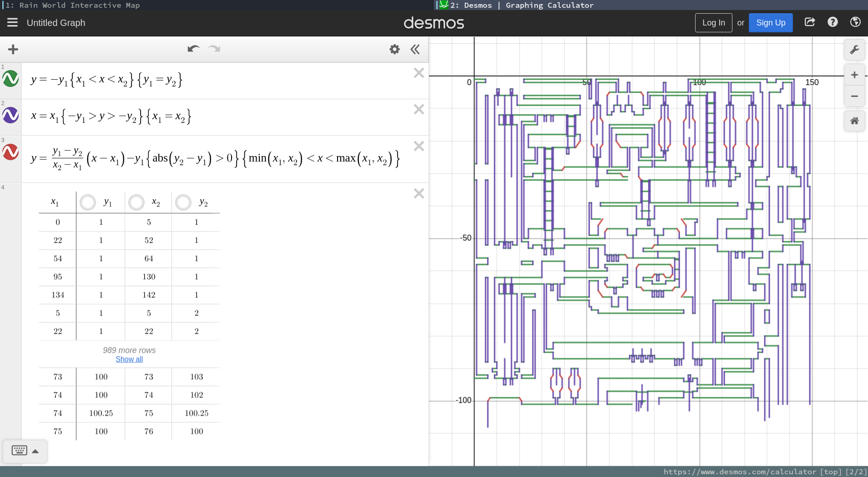Delete expression 3 with its X
The height and width of the screenshot is (477, 868).
[419, 146]
